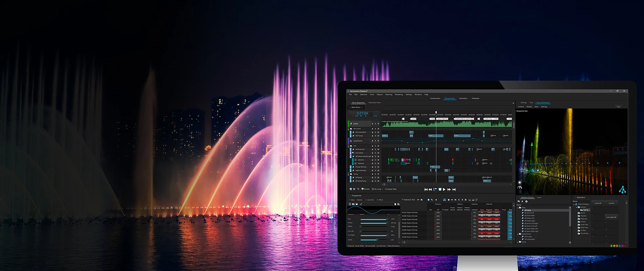Click the Line Full scene button
The width and height of the screenshot is (644, 271).
pyautogui.click(x=598, y=203)
